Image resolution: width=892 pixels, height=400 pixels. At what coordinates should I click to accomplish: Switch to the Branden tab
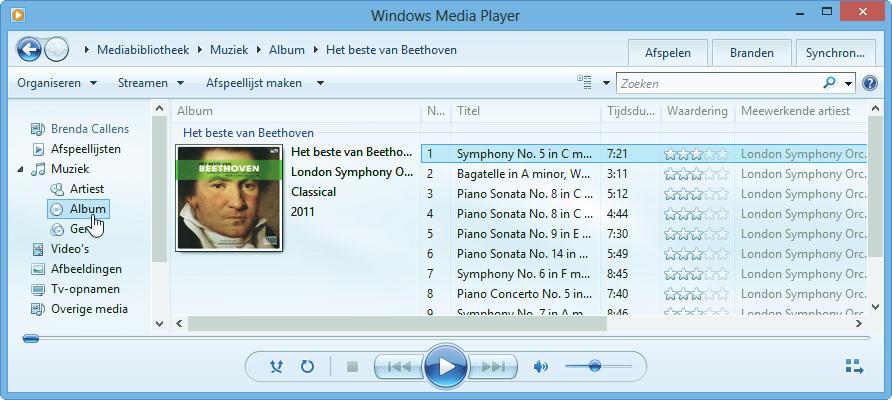click(x=752, y=53)
